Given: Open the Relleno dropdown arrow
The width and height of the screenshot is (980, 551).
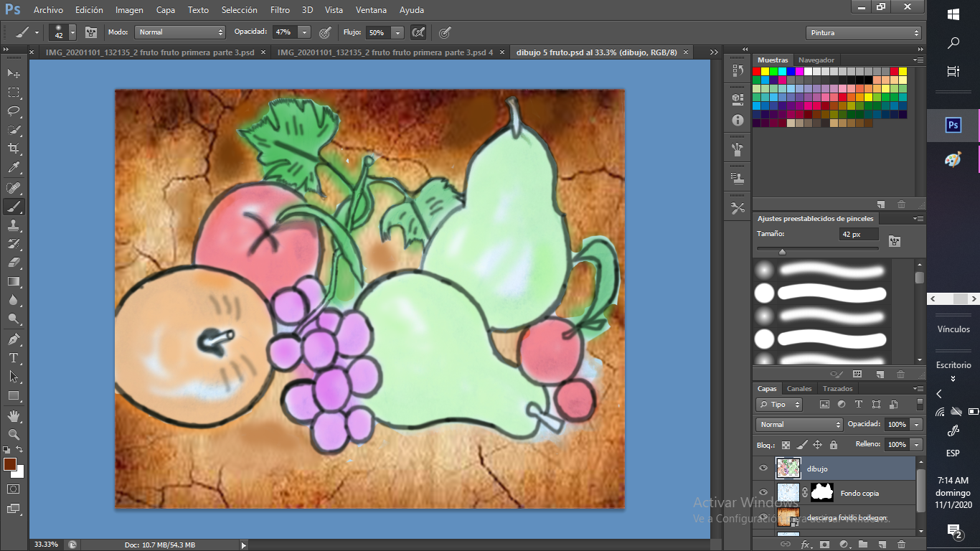Looking at the screenshot, I should (x=916, y=445).
